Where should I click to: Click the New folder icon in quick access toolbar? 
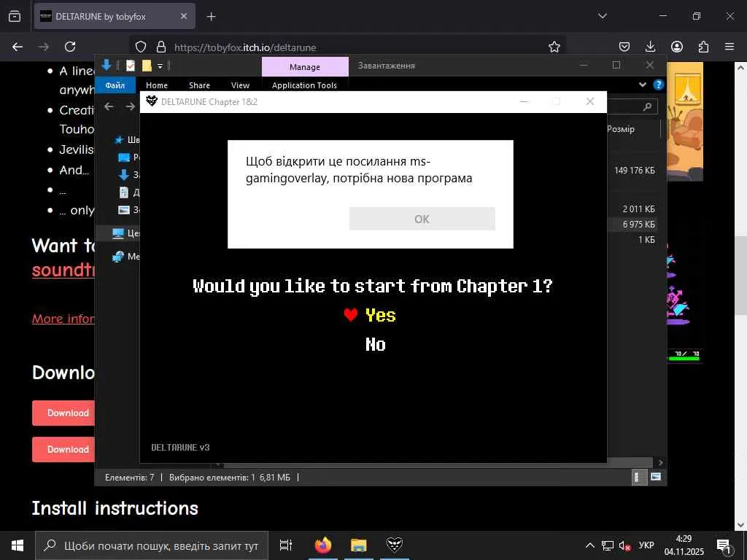(147, 65)
